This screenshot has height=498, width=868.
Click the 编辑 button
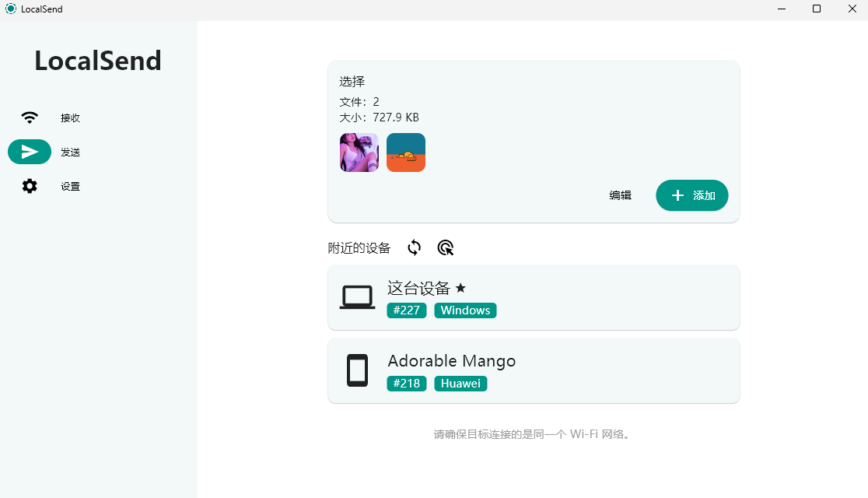coord(620,195)
